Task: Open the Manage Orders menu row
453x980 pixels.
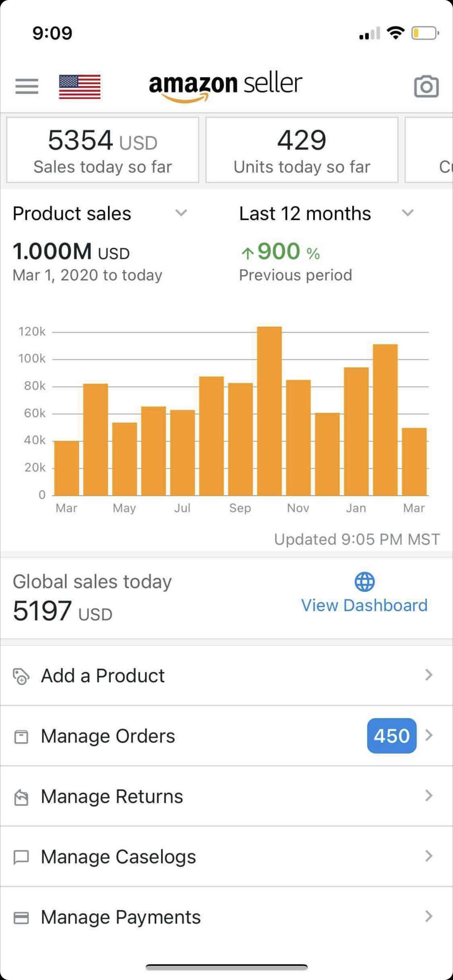Action: 190,736
